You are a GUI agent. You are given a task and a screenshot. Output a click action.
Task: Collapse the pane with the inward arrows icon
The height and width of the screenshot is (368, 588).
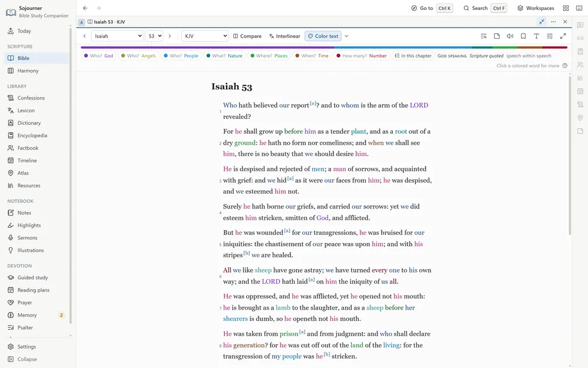(x=542, y=22)
